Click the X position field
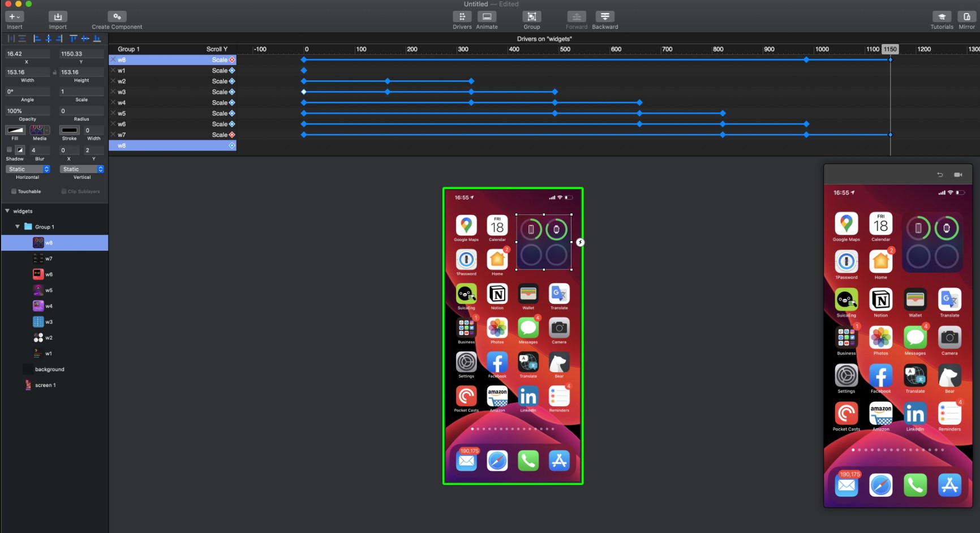The height and width of the screenshot is (533, 980). pyautogui.click(x=28, y=54)
